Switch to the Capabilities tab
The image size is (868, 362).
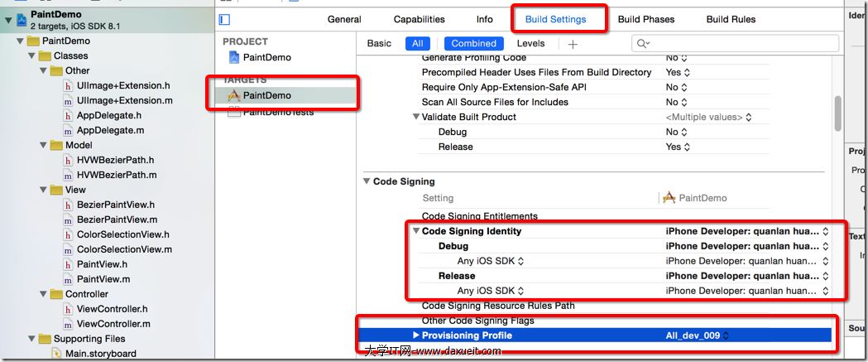pyautogui.click(x=419, y=20)
